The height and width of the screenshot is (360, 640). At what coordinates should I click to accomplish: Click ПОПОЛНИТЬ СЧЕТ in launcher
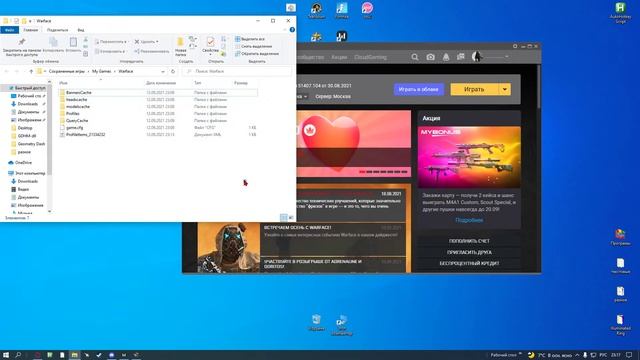point(469,241)
